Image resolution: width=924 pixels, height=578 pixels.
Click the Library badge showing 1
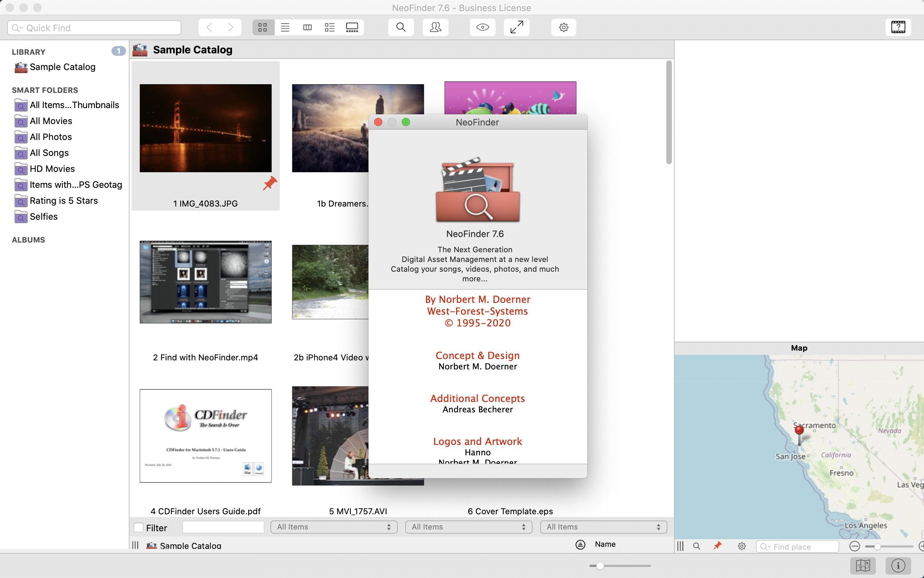tap(118, 51)
